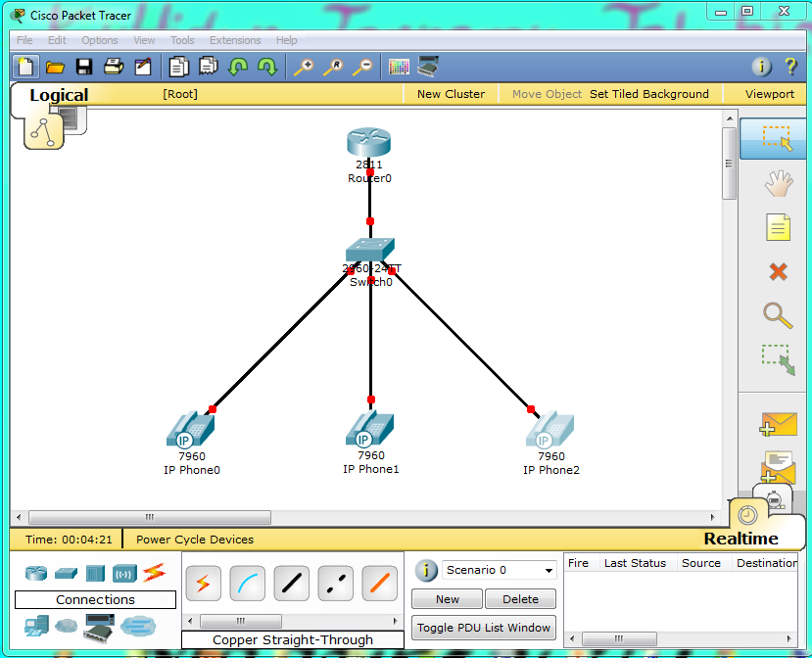Image resolution: width=812 pixels, height=658 pixels.
Task: Add a simple PDU envelope
Action: 779,425
